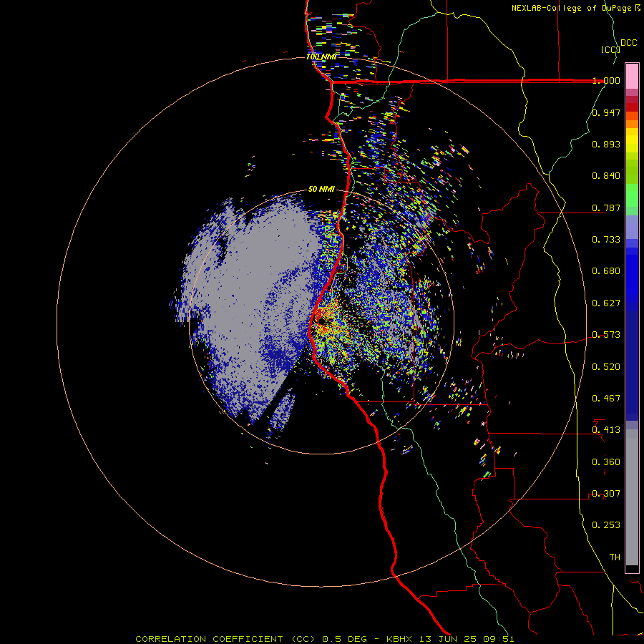644x644 pixels.
Task: Select the 0.573 legend value
Action: coord(606,335)
